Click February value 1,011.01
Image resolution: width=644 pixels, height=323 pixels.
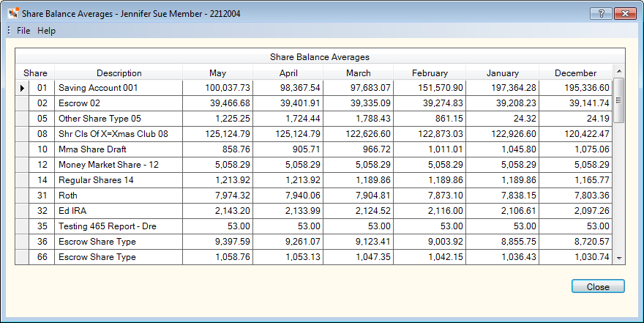click(430, 149)
